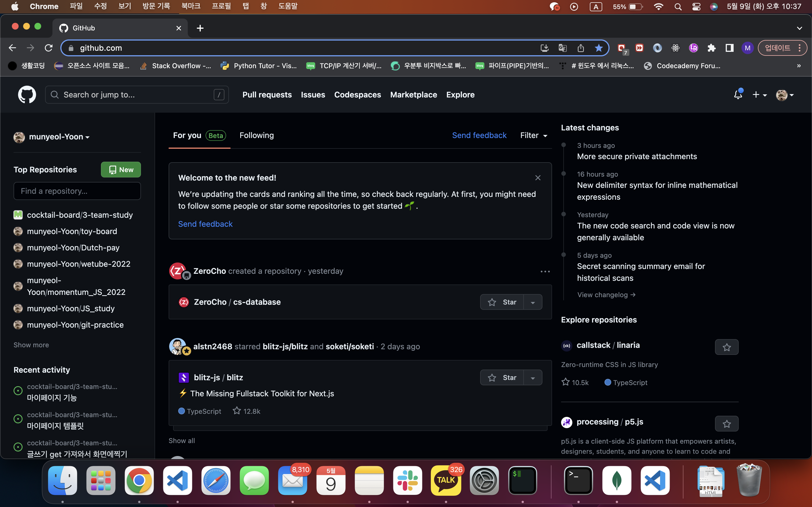The image size is (812, 507).
Task: Open the notifications bell
Action: 738,95
